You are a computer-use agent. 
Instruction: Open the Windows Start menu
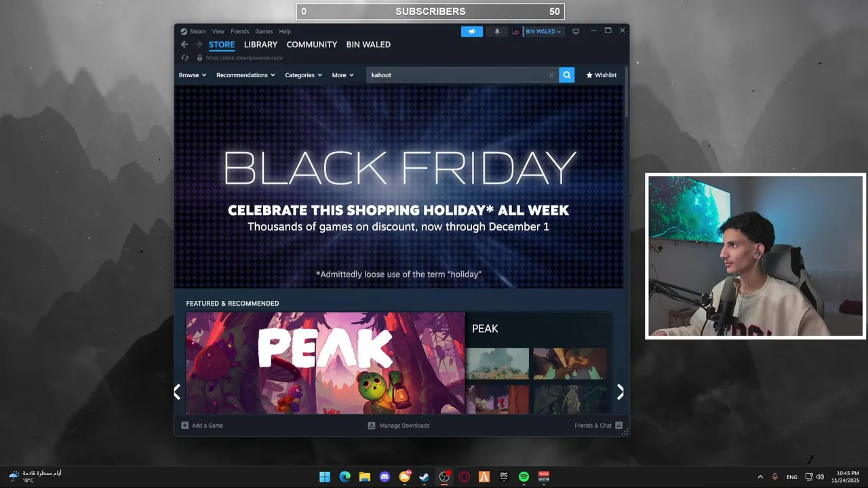click(325, 477)
